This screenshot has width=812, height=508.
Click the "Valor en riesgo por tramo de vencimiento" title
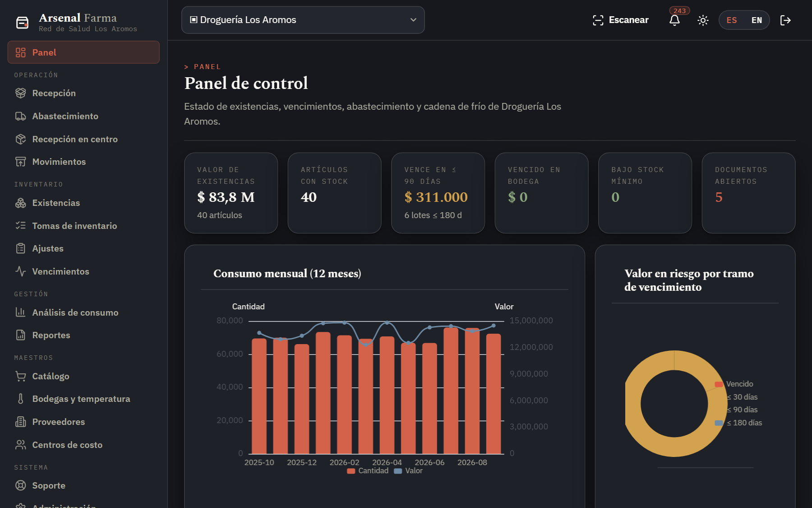(689, 280)
